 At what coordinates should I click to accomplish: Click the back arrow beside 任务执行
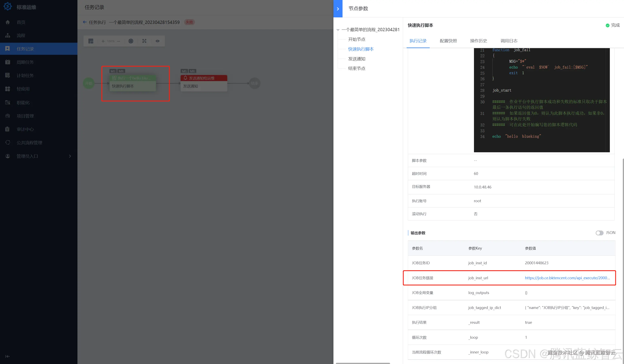coord(85,22)
